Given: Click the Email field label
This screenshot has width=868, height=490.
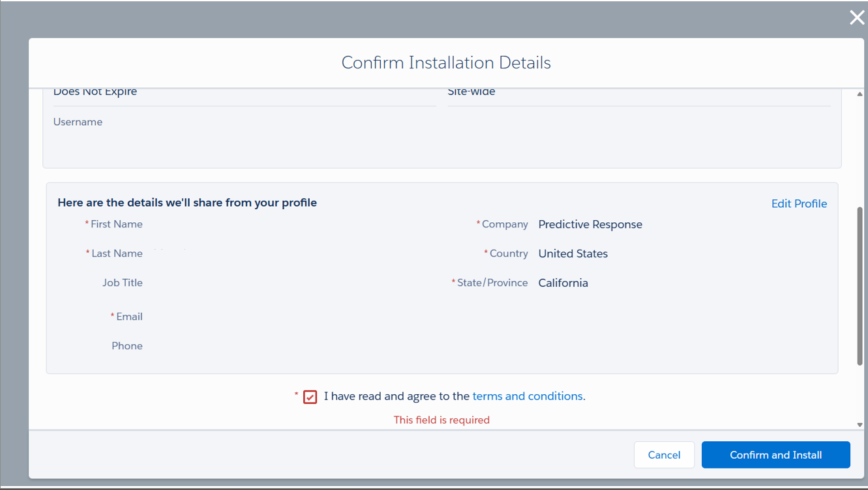Looking at the screenshot, I should (x=129, y=317).
